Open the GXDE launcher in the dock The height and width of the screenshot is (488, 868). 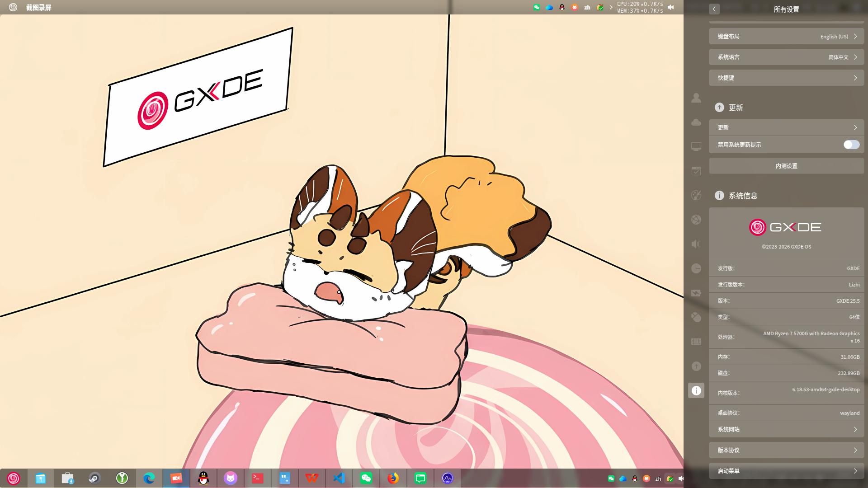click(x=14, y=478)
